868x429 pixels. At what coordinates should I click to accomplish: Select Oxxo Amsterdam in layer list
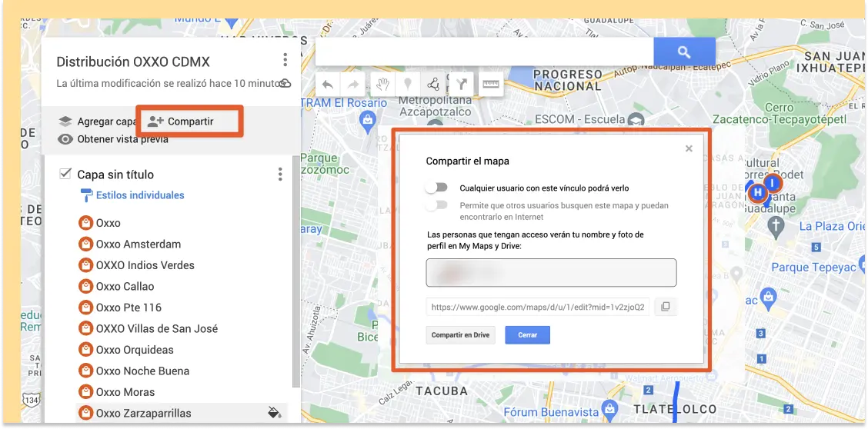pyautogui.click(x=139, y=244)
